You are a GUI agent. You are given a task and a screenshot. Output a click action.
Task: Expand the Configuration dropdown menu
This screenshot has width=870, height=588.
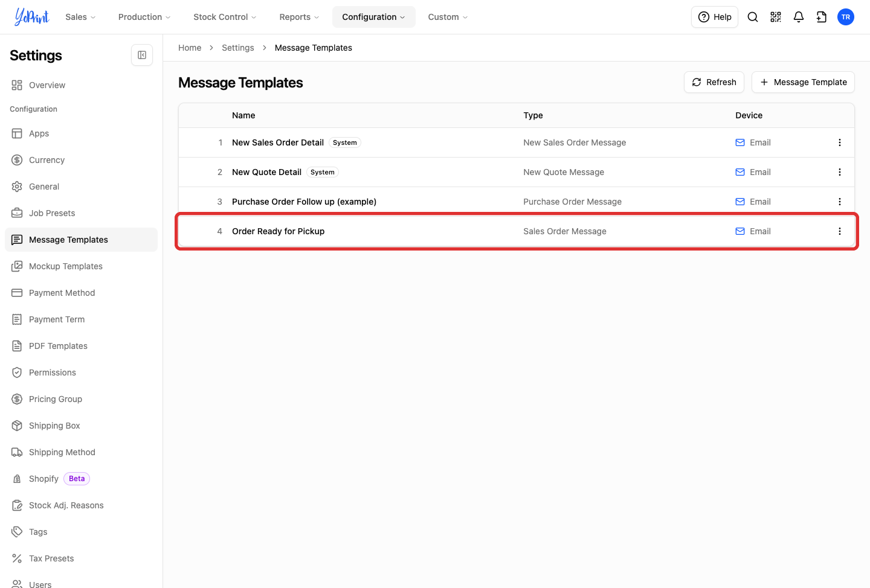(x=374, y=17)
